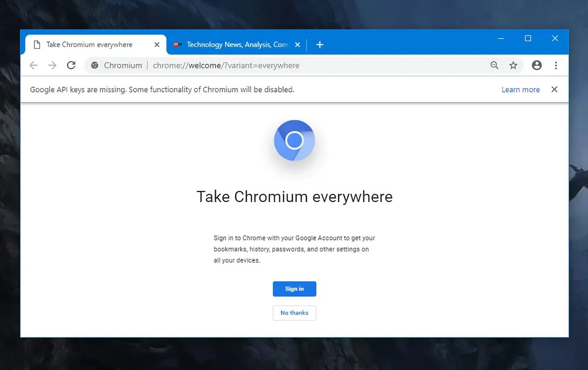The width and height of the screenshot is (588, 370).
Task: Reload the current welcome page
Action: coord(71,65)
